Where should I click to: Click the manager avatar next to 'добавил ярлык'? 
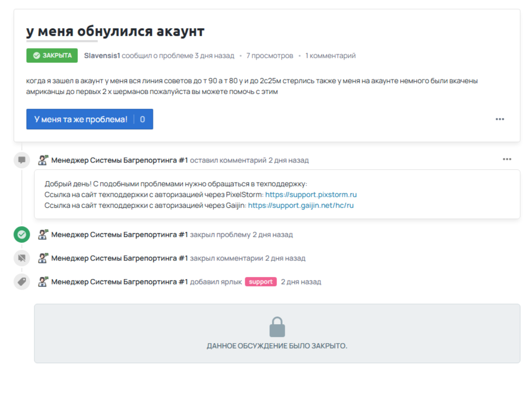click(x=43, y=282)
